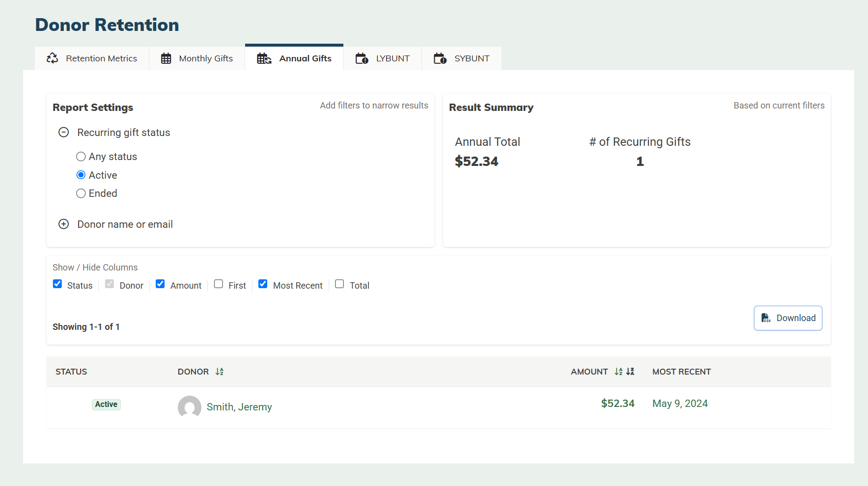868x486 pixels.
Task: Open donor Smith, Jeremy link
Action: [x=239, y=407]
